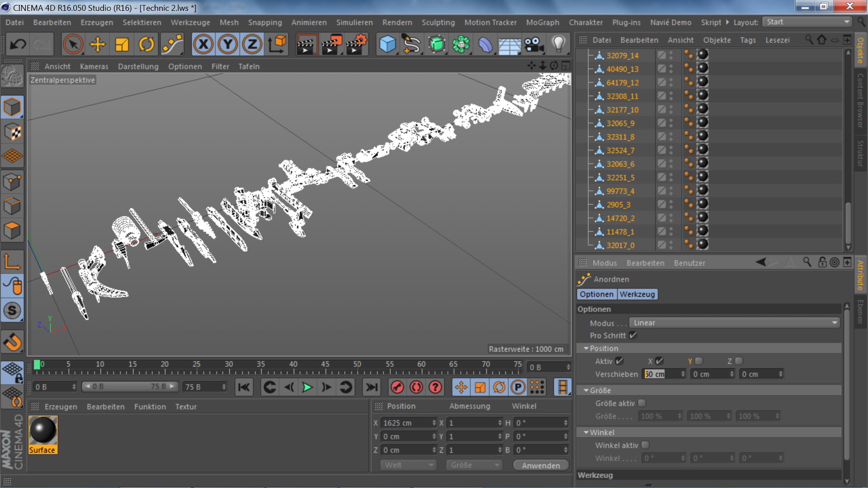Open the MoGraph menu
Viewport: 868px width, 488px height.
(542, 22)
